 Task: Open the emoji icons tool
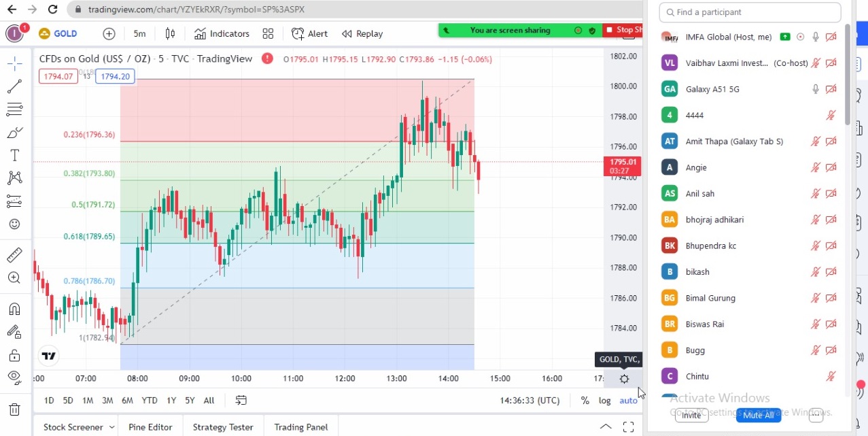point(14,224)
